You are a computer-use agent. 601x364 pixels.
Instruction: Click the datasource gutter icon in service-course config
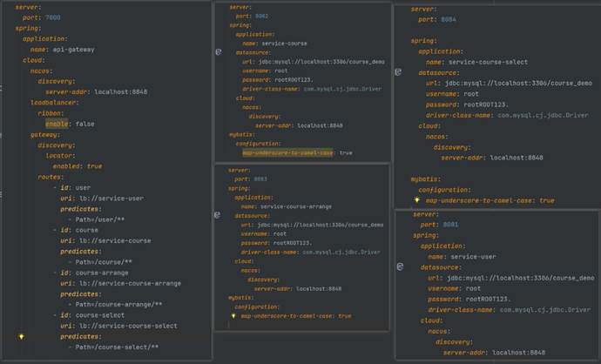pos(219,52)
